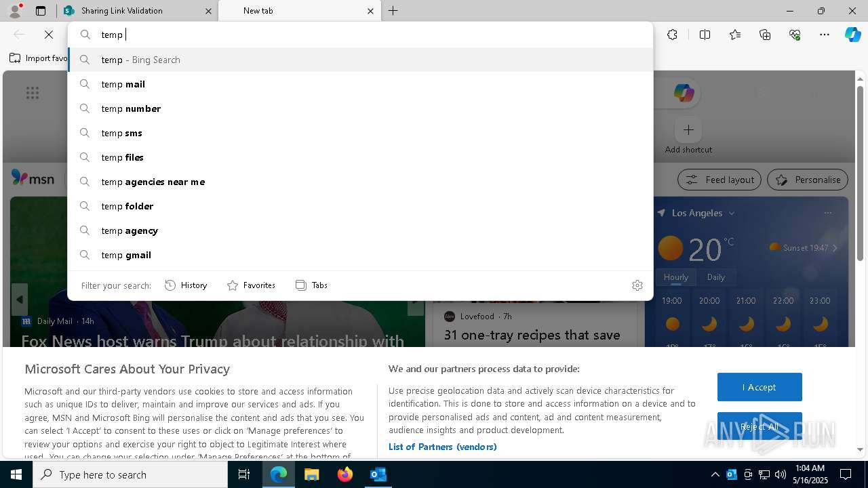Viewport: 868px width, 488px height.
Task: Select 'temp folder' suggestion
Action: tap(360, 206)
